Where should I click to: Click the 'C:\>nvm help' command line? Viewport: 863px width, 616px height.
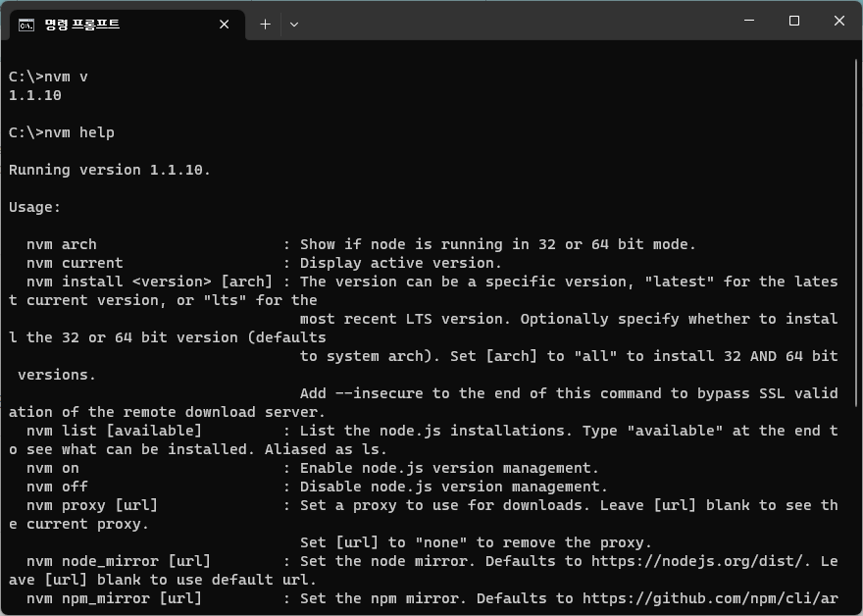(62, 132)
